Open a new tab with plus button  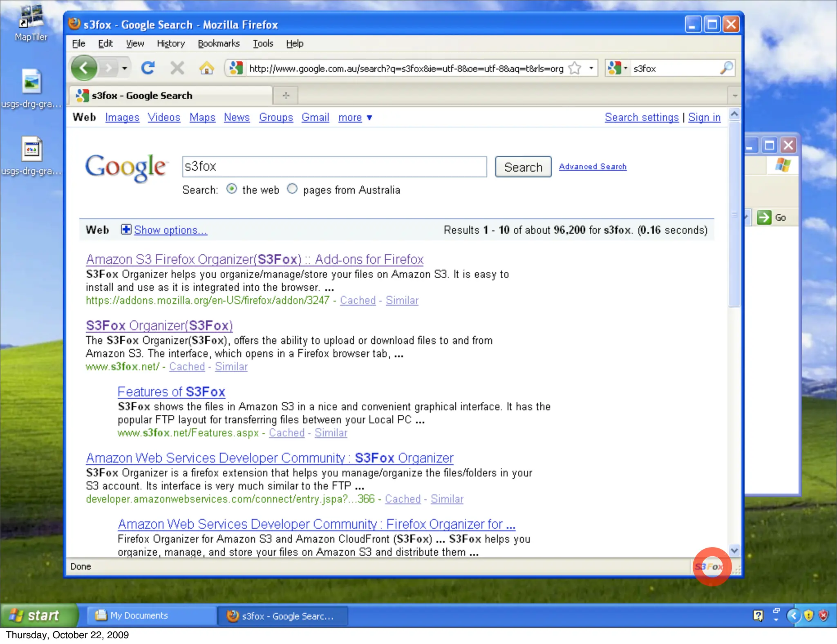click(286, 96)
